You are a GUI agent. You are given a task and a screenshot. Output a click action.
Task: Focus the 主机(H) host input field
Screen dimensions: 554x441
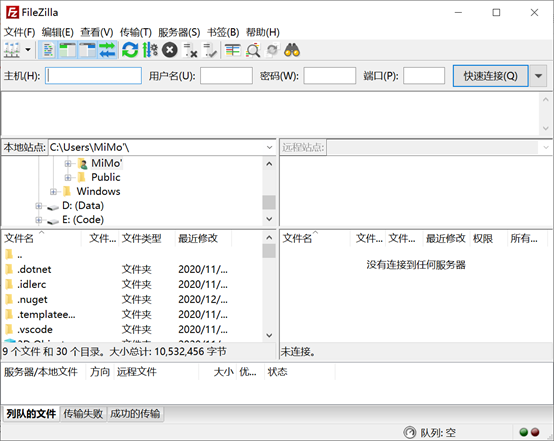[93, 76]
